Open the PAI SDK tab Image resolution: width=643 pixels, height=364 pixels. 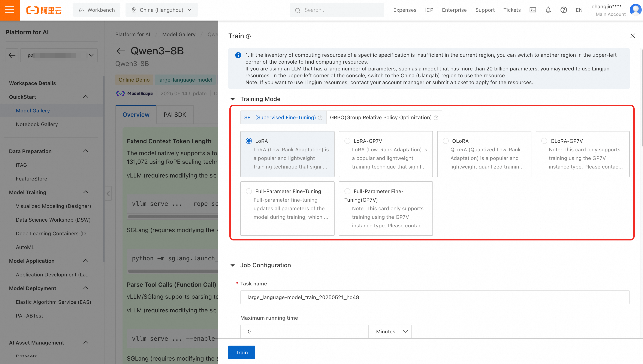tap(175, 115)
